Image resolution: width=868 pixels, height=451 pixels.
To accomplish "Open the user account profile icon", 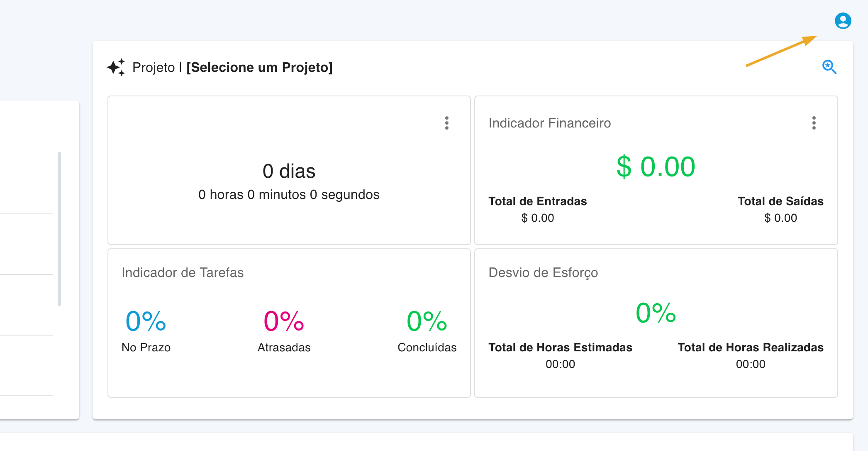I will 843,21.
